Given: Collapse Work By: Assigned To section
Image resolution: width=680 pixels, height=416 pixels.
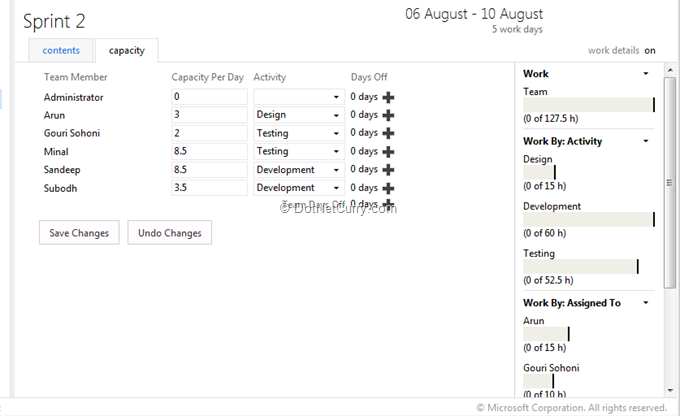Looking at the screenshot, I should coord(646,303).
